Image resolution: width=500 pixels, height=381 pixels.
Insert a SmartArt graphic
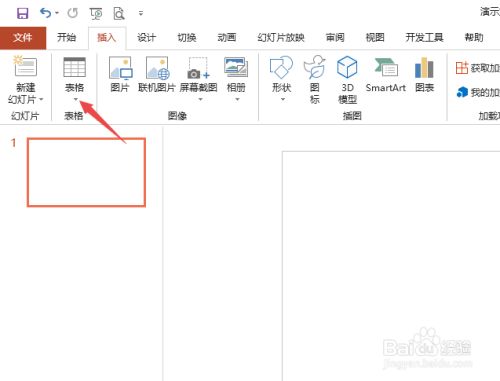(x=386, y=75)
